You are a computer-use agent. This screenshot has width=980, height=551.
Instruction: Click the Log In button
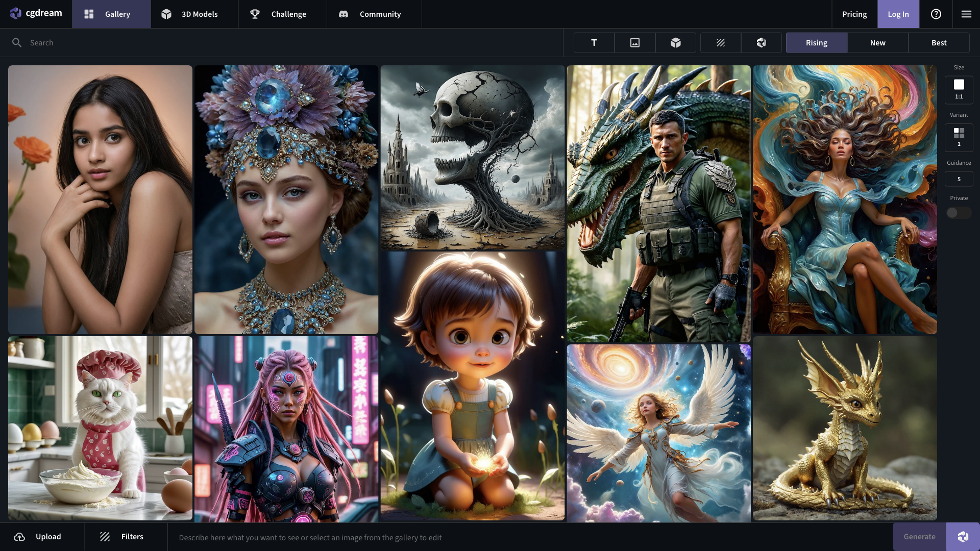tap(898, 14)
